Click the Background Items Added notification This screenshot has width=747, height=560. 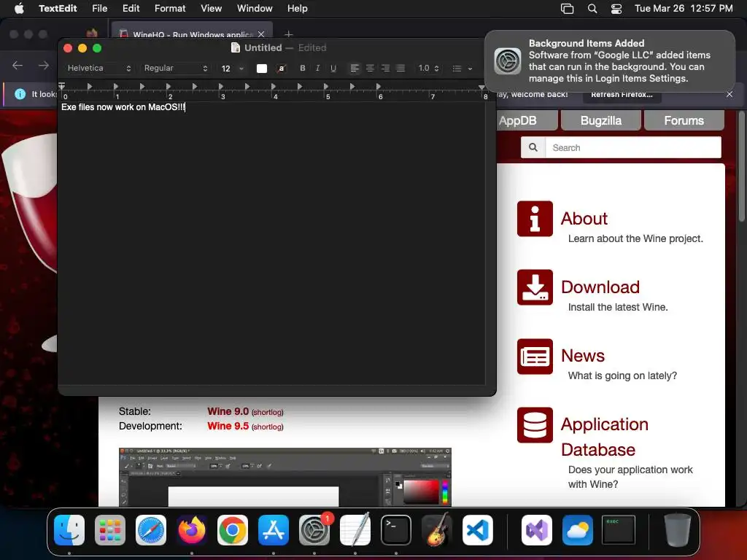pos(610,61)
